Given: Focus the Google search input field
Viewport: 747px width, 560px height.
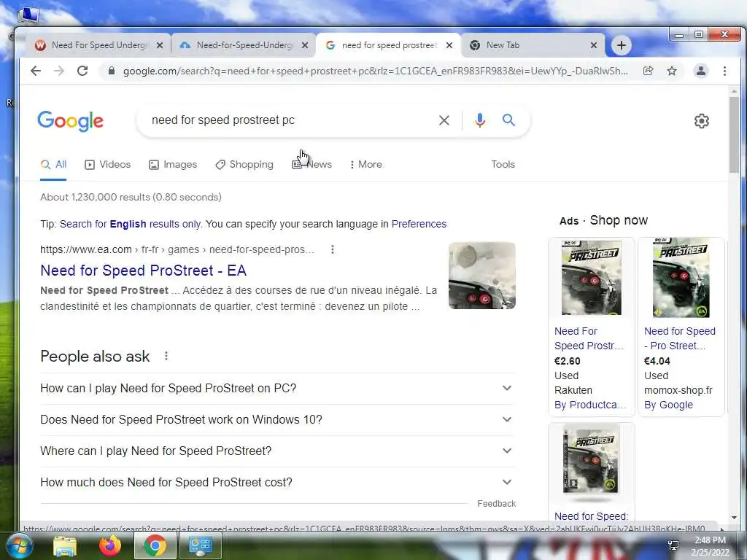Looking at the screenshot, I should click(x=290, y=120).
